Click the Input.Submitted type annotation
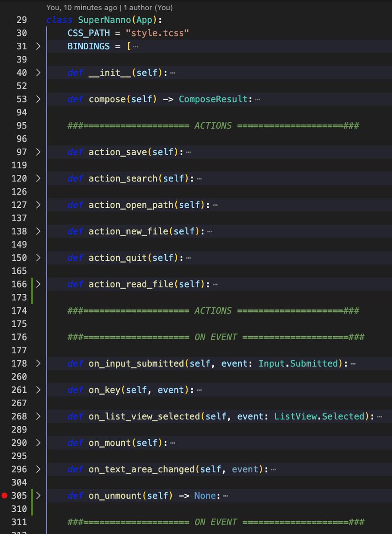 coord(299,364)
